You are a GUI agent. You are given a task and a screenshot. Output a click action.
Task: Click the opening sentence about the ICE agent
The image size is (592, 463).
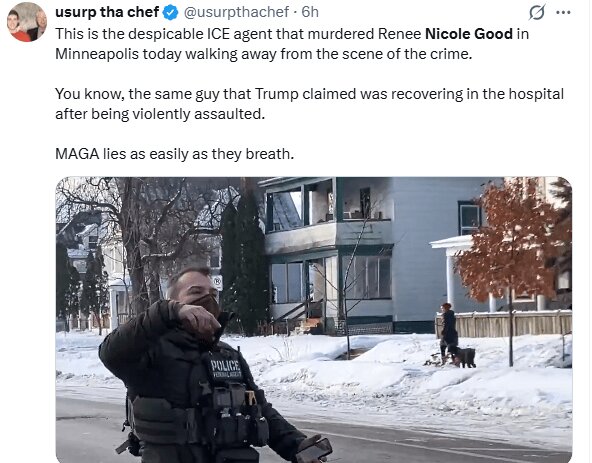click(292, 44)
